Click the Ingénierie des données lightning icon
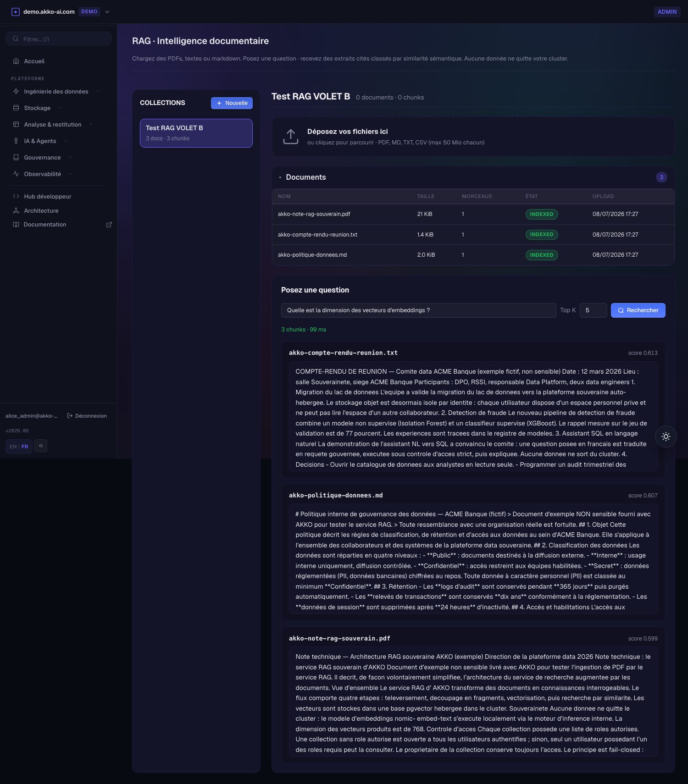The height and width of the screenshot is (784, 688). pos(16,91)
